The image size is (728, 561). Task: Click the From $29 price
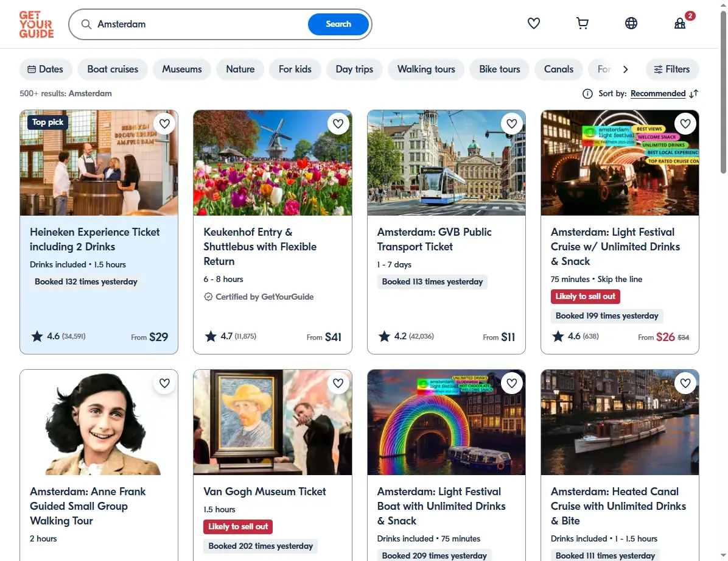pyautogui.click(x=150, y=337)
